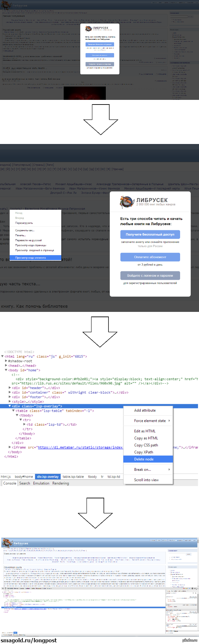Collapse the div class lsp-overlay node
Screen dimensions: 199x644
[x=10, y=406]
